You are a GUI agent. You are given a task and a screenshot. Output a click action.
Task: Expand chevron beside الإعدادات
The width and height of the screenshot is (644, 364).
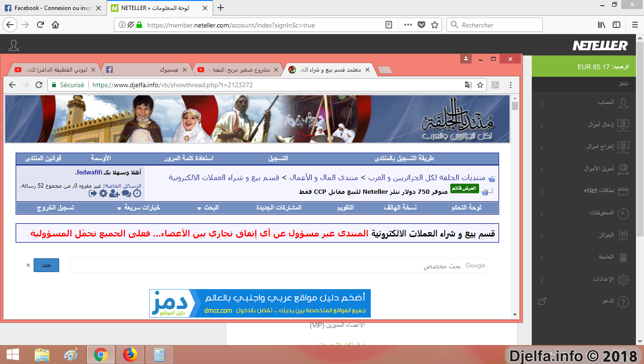(542, 280)
